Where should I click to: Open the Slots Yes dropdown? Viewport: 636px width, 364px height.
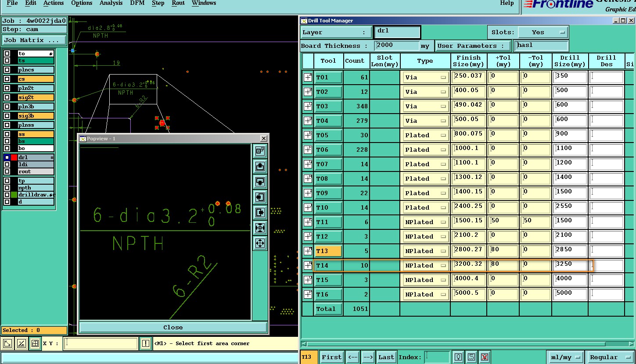point(543,32)
